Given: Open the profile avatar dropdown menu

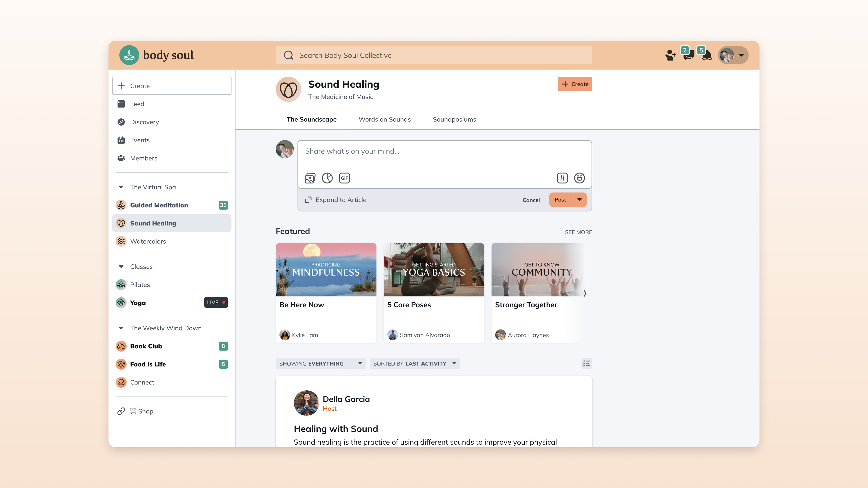Looking at the screenshot, I should click(733, 55).
